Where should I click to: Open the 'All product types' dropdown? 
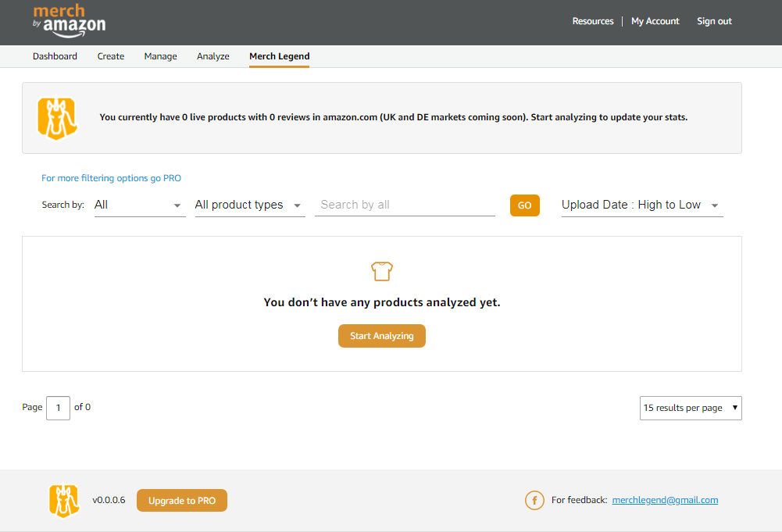click(250, 205)
